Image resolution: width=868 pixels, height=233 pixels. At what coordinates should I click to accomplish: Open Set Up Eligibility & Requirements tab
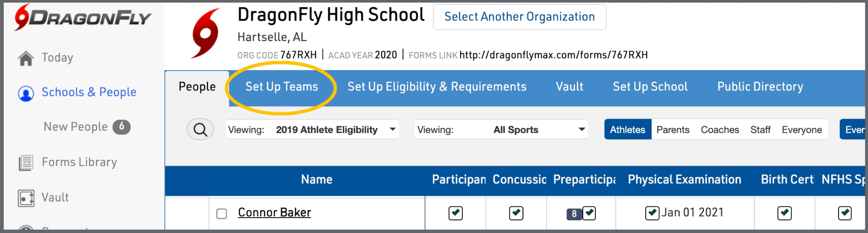tap(436, 87)
